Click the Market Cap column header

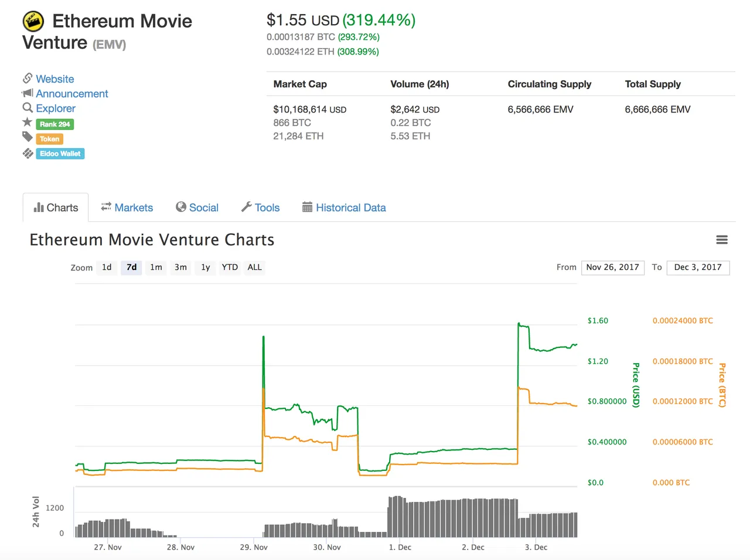(300, 84)
